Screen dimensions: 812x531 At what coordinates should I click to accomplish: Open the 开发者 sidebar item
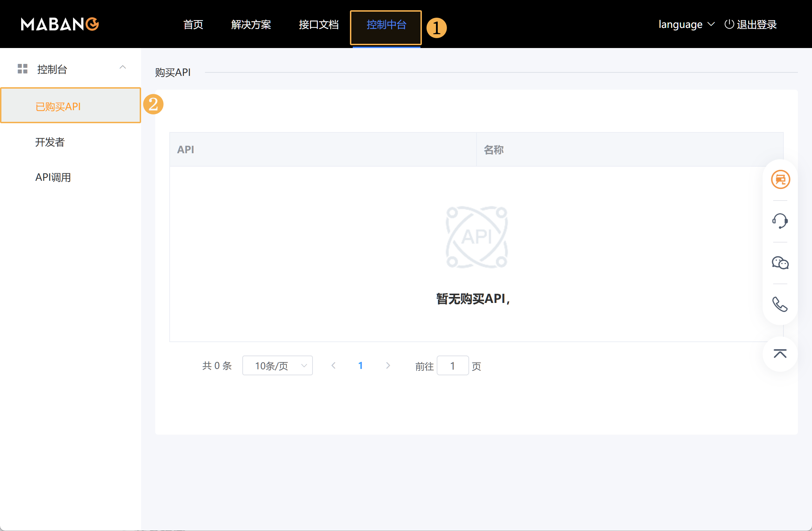pos(50,142)
